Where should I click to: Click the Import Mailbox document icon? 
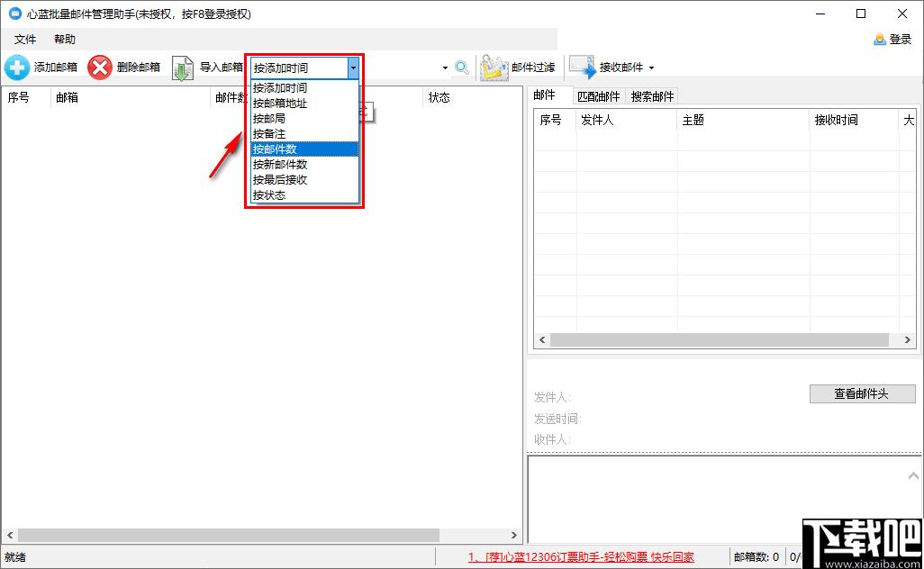pyautogui.click(x=183, y=68)
